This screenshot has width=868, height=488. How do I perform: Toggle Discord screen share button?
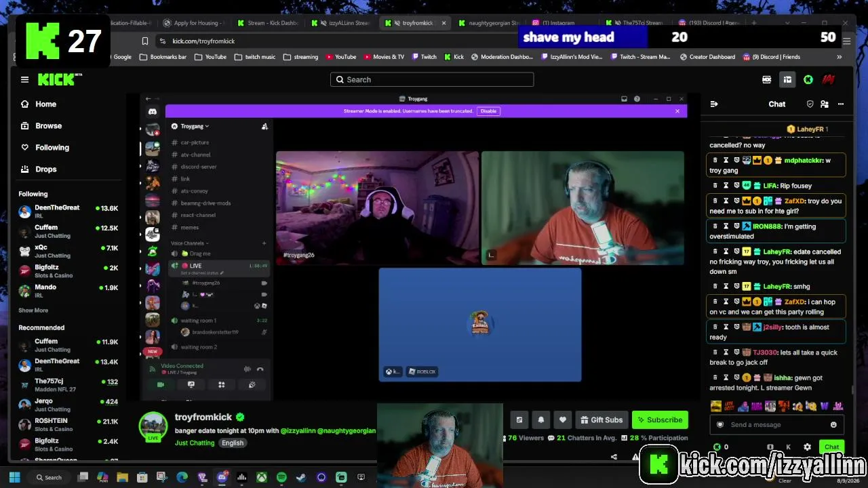(x=191, y=384)
